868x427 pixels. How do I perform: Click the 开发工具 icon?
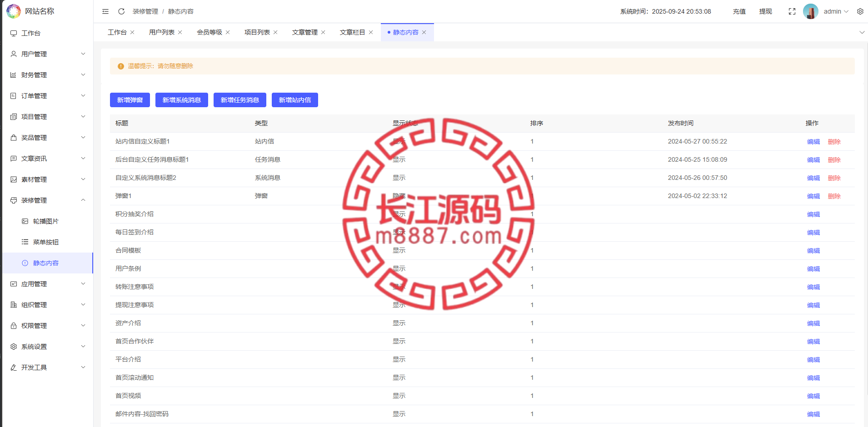pyautogui.click(x=14, y=367)
